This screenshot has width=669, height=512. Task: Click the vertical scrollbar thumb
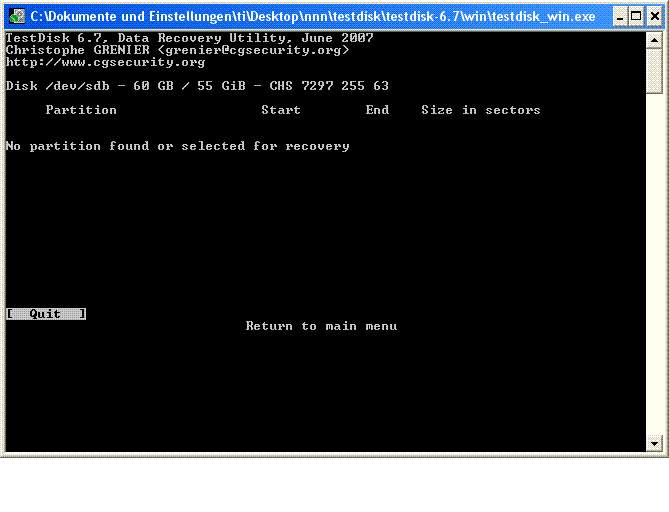pos(654,71)
